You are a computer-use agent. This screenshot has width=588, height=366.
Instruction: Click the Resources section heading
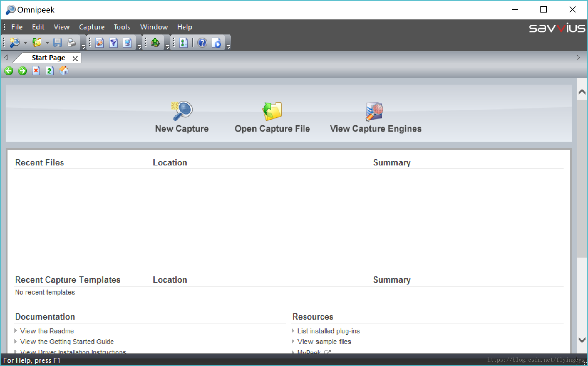pos(313,317)
